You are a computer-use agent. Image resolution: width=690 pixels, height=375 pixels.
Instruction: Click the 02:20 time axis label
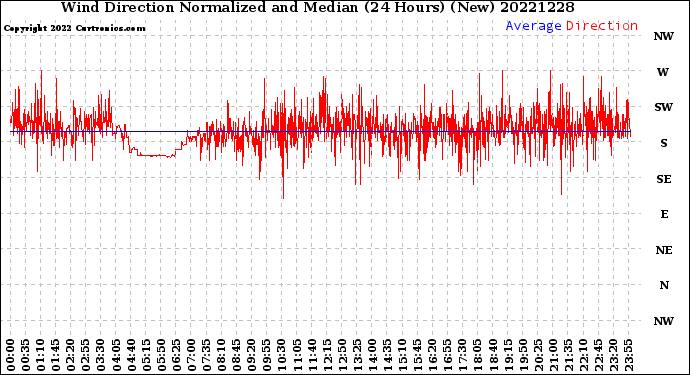coord(71,355)
